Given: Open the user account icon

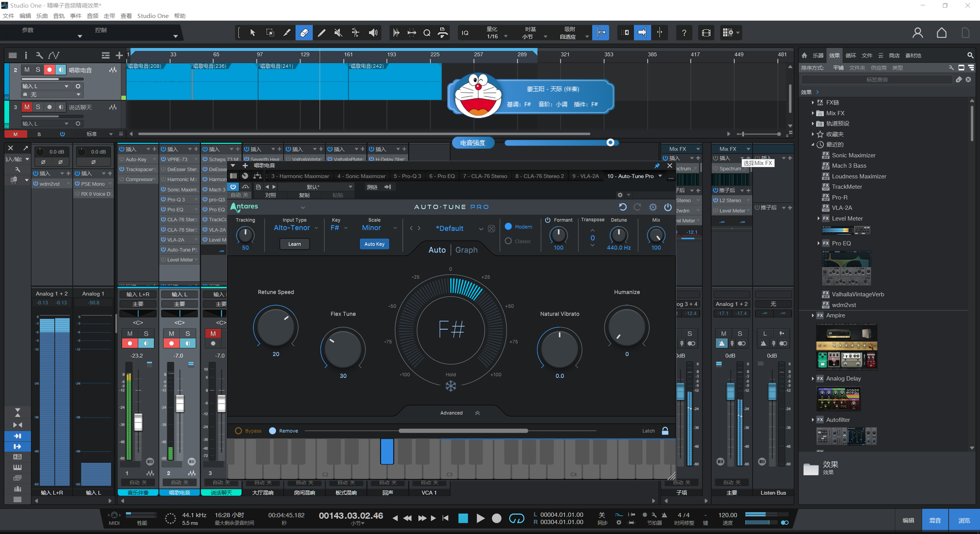Looking at the screenshot, I should click(x=918, y=33).
